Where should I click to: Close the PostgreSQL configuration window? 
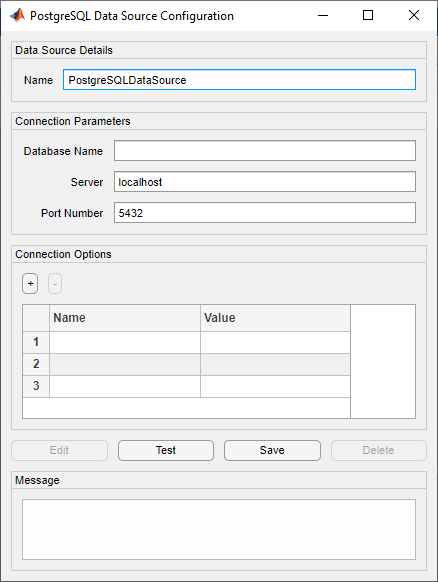click(x=414, y=16)
